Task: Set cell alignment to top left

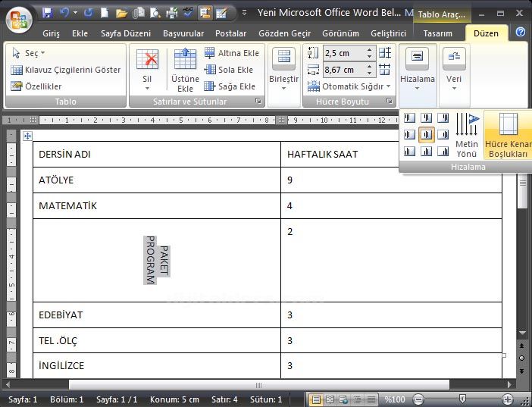Action: 409,118
